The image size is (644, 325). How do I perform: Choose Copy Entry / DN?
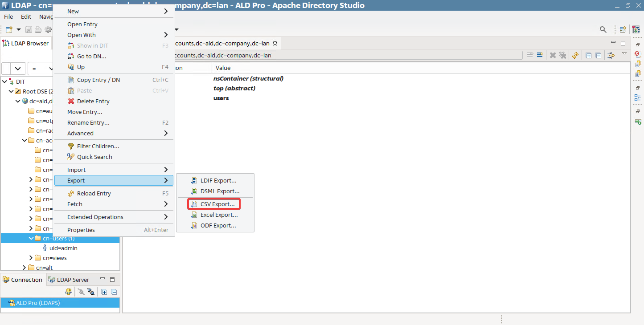click(114, 80)
